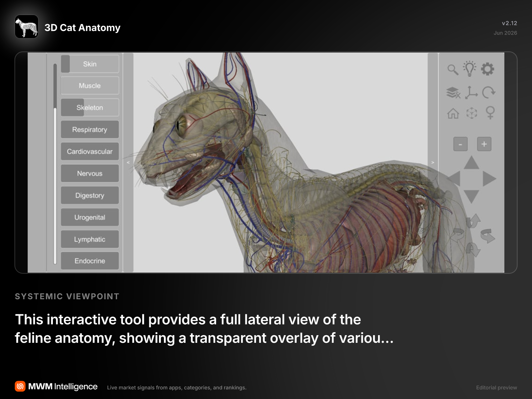This screenshot has width=532, height=399.
Task: Collapse the right tools panel with the > arrow
Action: (433, 163)
